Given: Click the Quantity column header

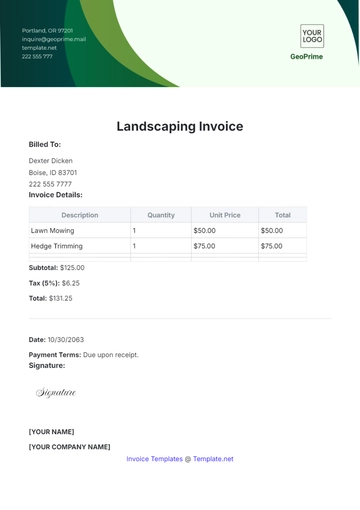Looking at the screenshot, I should point(161,215).
